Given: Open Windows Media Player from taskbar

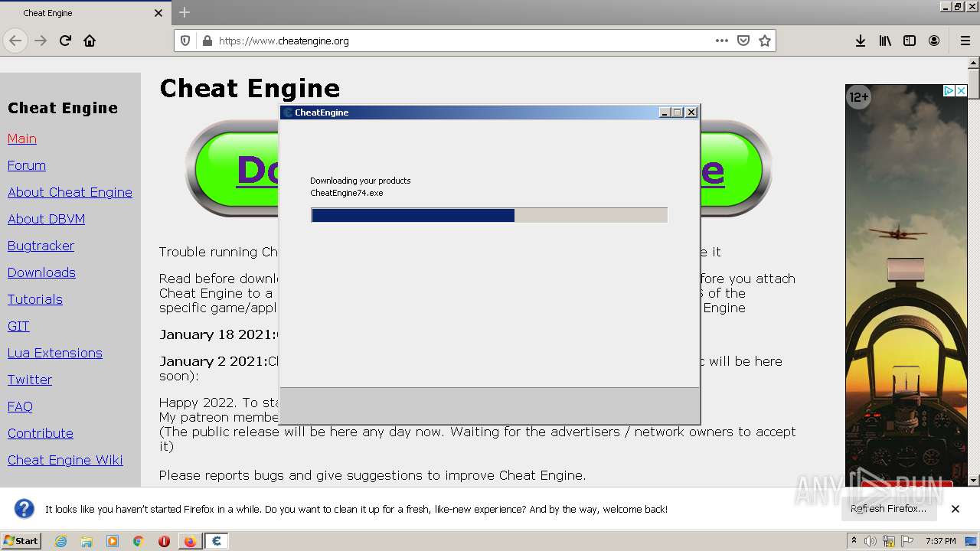Looking at the screenshot, I should [113, 541].
